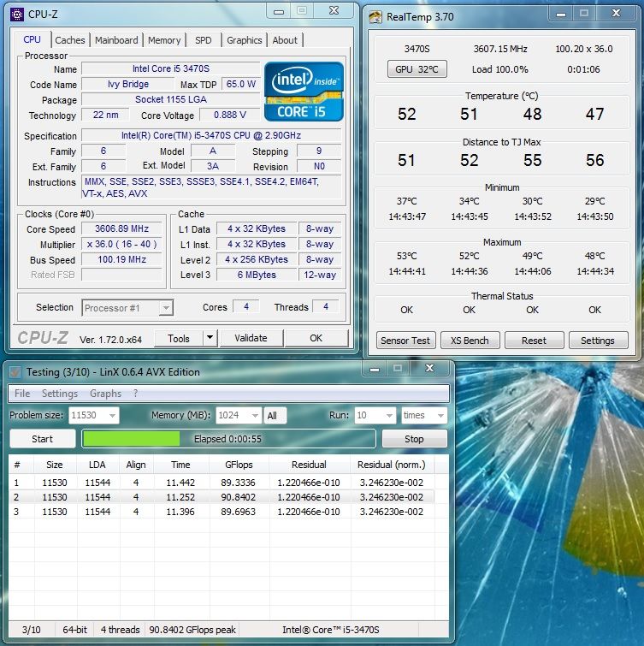Click OK in CPU-Z
Image resolution: width=644 pixels, height=646 pixels.
pos(316,338)
